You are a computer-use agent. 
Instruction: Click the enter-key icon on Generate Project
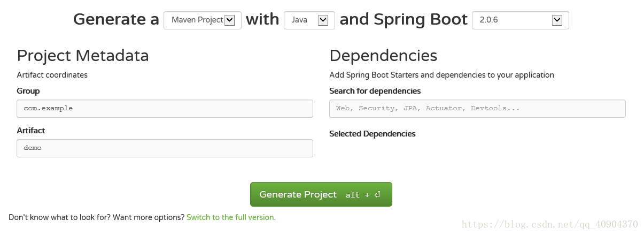377,195
